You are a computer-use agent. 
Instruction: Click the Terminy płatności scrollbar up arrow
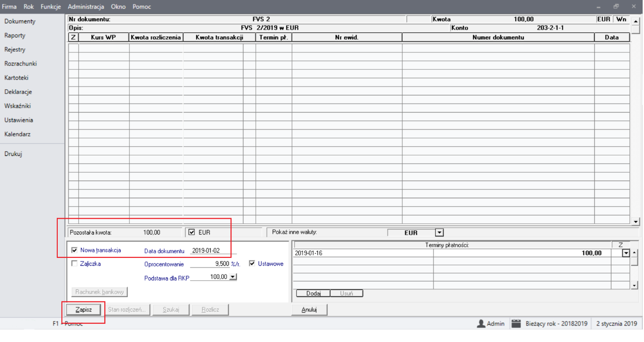pos(635,252)
